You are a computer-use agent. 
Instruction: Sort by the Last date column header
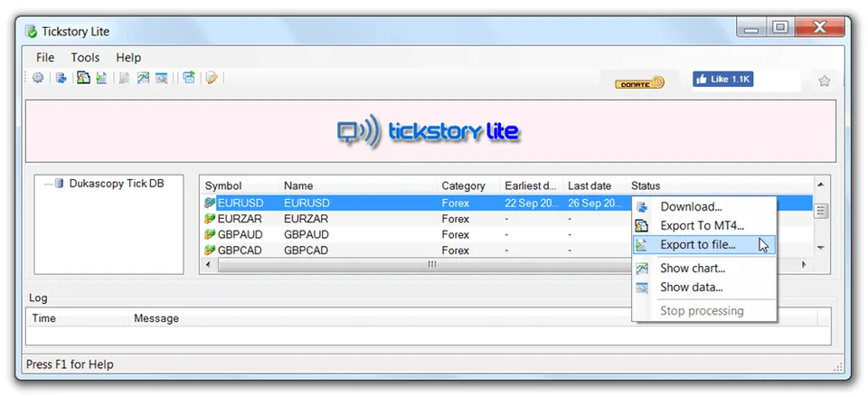595,185
